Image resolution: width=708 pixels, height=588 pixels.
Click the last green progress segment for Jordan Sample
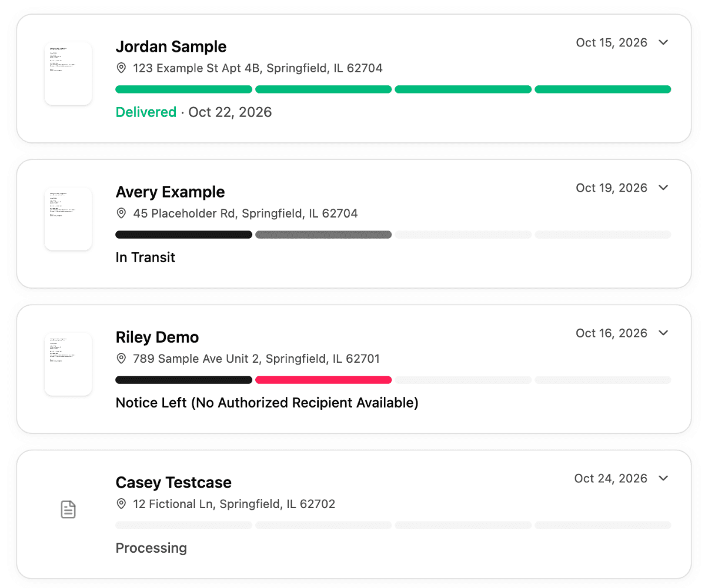coord(603,89)
